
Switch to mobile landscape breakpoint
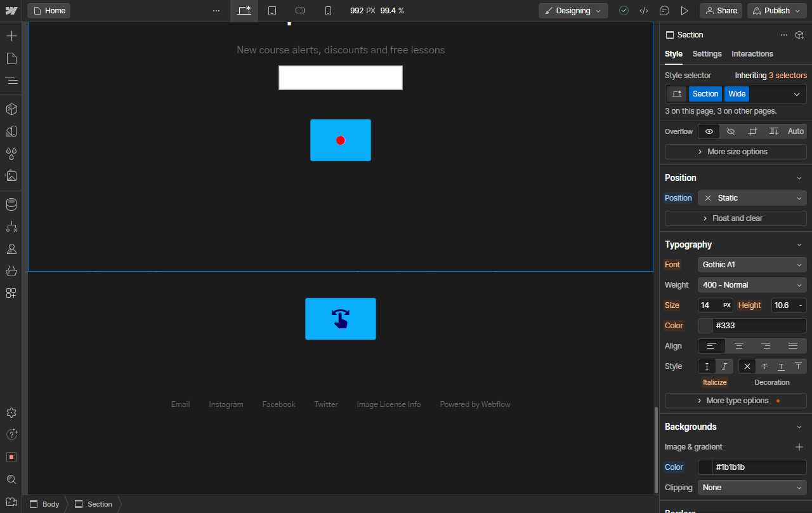coord(300,11)
